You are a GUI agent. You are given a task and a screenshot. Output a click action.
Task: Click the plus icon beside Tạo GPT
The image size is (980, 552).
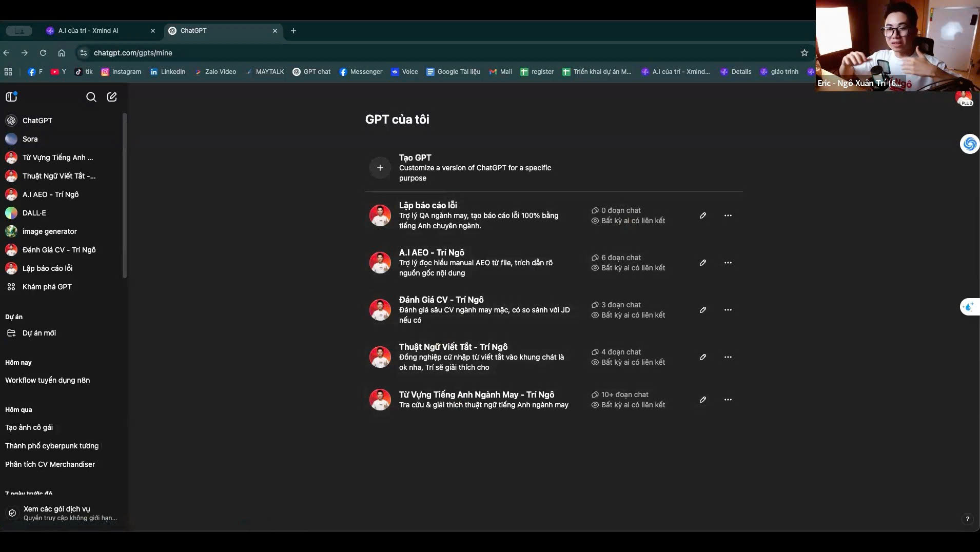tap(380, 168)
